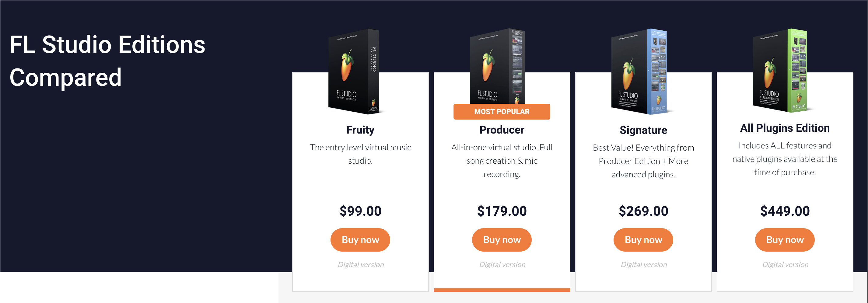
Task: Click the All Plugins Edition heading
Action: [x=784, y=128]
